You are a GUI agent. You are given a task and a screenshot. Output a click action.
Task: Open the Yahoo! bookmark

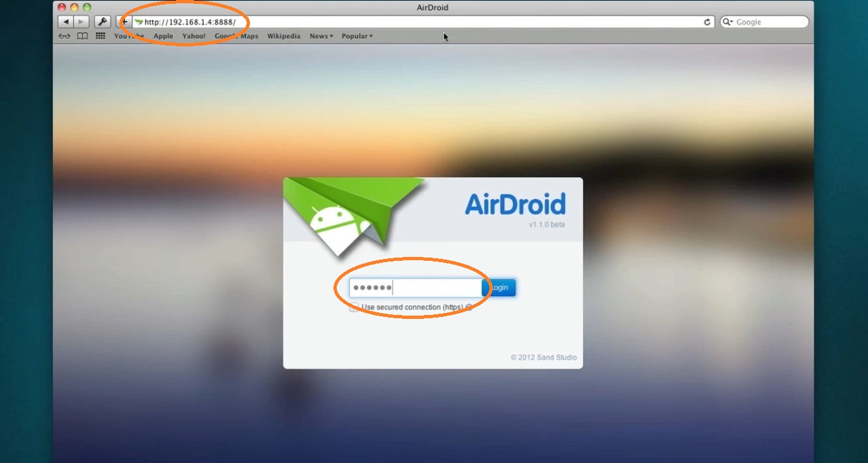194,37
